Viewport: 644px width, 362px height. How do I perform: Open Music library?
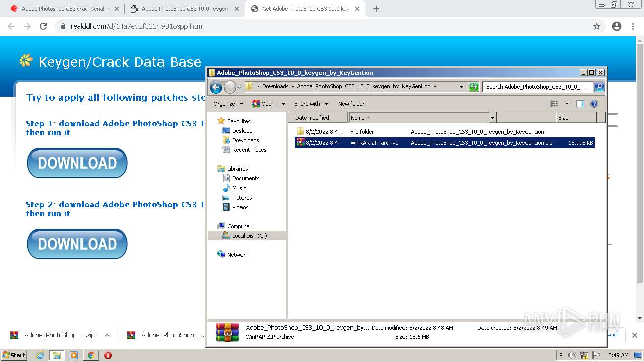click(x=239, y=188)
